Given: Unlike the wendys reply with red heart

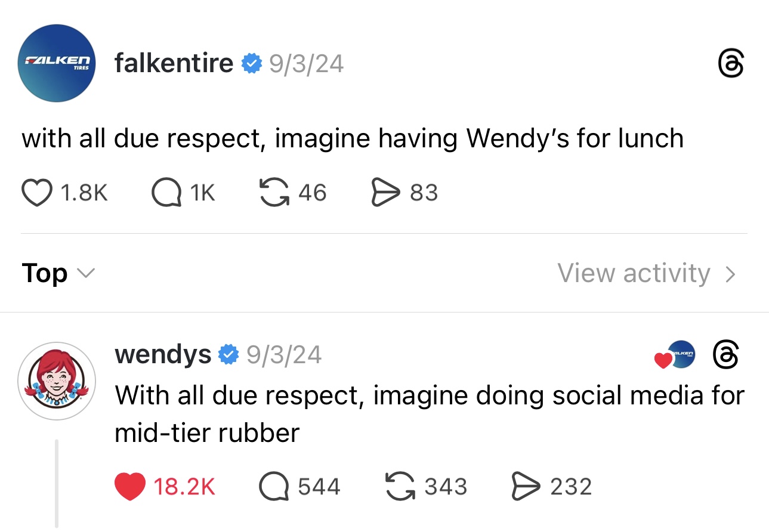Looking at the screenshot, I should [x=129, y=487].
